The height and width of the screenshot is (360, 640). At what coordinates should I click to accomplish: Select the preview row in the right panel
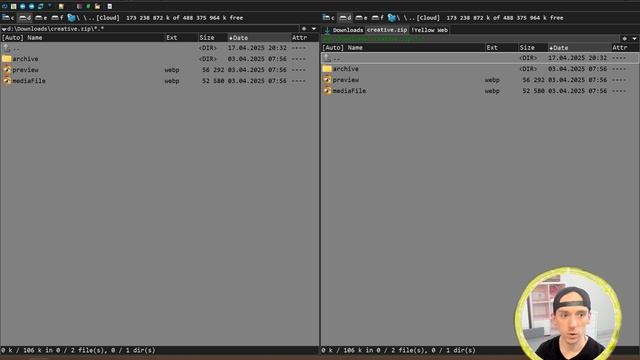tap(480, 80)
